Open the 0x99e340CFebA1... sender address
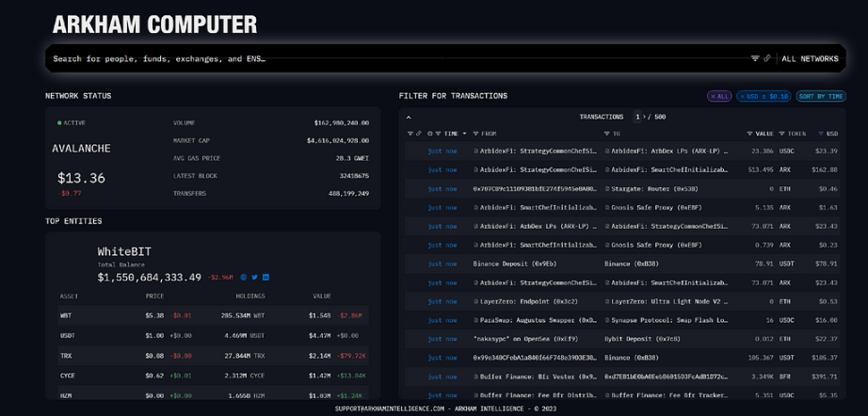The width and height of the screenshot is (868, 416). (536, 358)
